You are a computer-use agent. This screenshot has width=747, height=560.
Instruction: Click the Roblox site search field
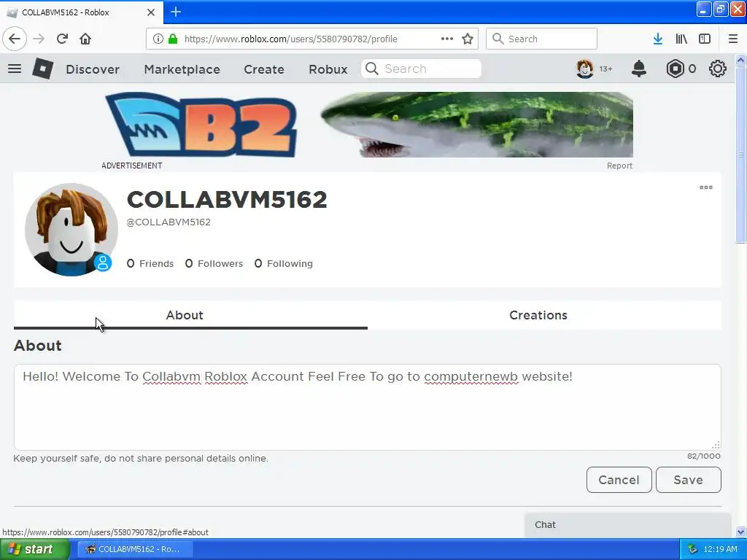click(421, 69)
